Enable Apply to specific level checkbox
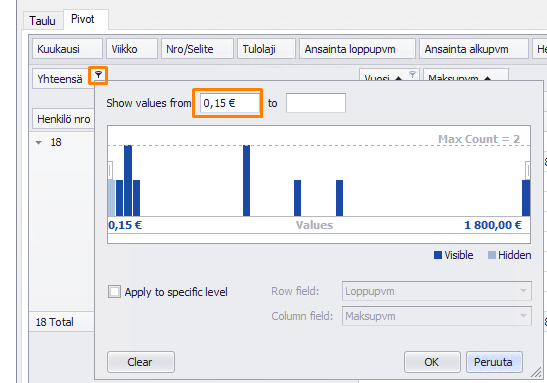 [x=114, y=292]
